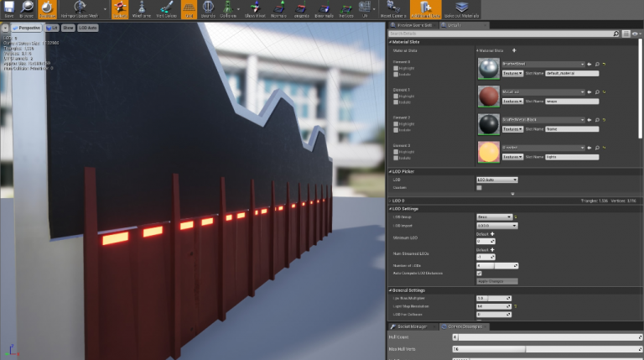
Task: Toggle the Sockets toolbar icon
Action: click(120, 9)
